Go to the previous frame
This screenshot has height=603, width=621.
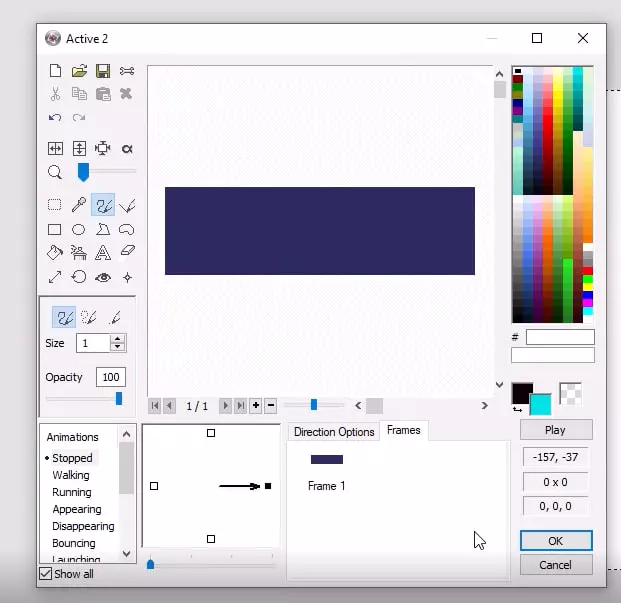pyautogui.click(x=170, y=406)
